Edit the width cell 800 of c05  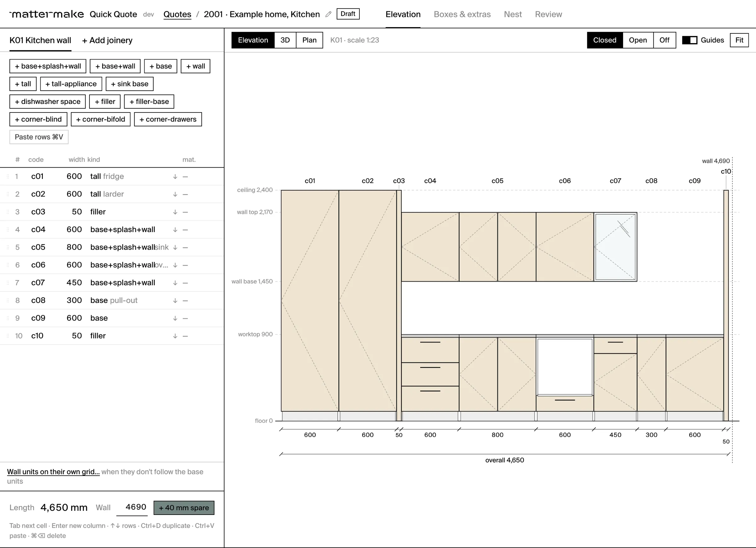point(74,247)
